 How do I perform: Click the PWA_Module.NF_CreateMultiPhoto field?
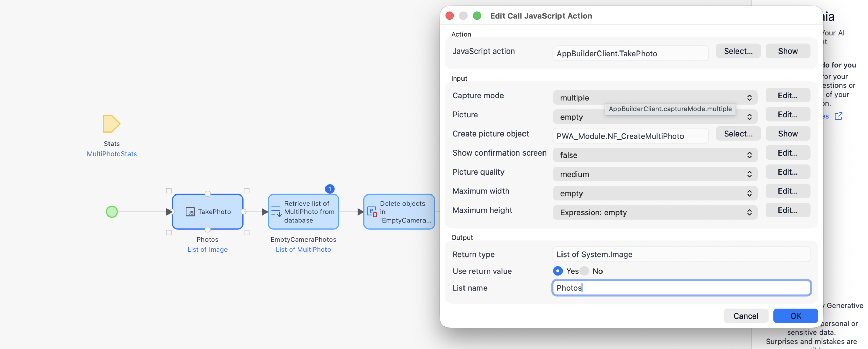click(630, 136)
